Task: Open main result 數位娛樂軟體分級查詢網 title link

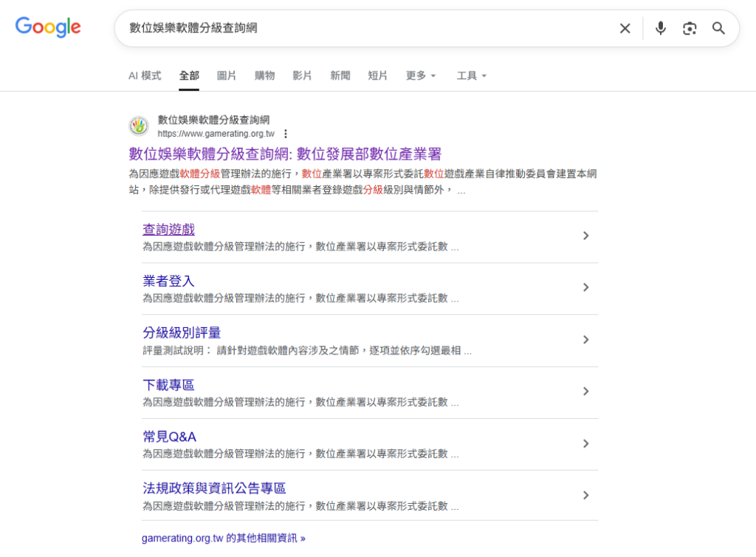Action: click(285, 154)
